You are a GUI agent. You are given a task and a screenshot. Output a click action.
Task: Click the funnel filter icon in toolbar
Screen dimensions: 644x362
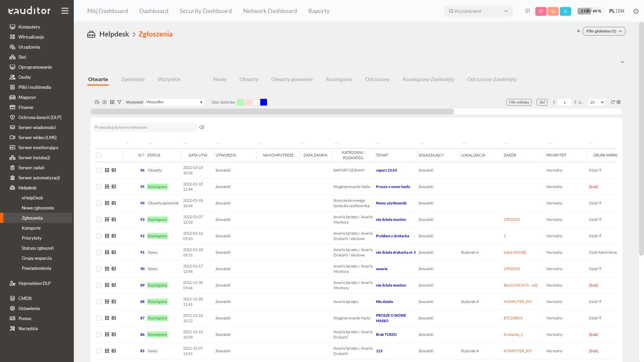tap(119, 102)
